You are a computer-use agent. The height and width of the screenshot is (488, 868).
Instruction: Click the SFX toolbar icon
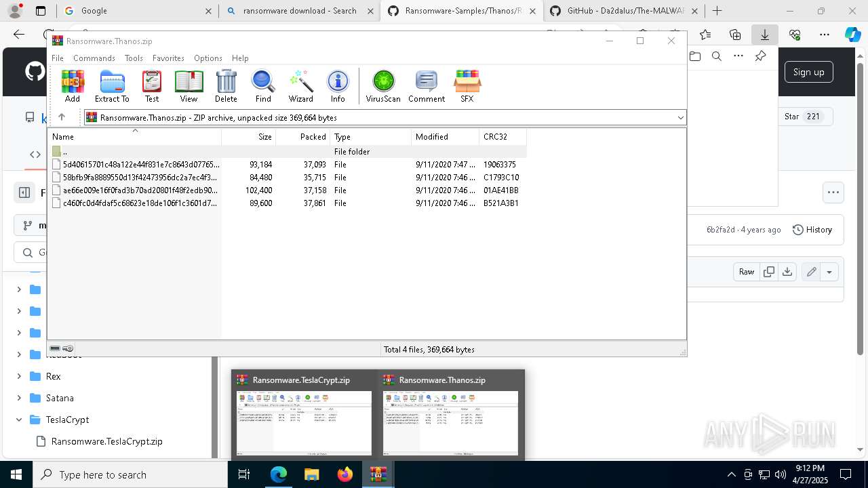coord(467,86)
